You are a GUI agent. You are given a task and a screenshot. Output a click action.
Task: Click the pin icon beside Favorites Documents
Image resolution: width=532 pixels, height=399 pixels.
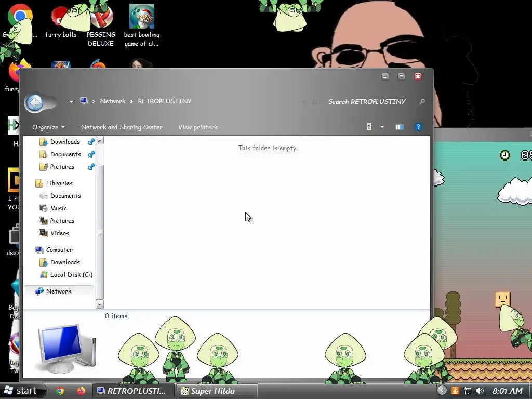(x=91, y=154)
